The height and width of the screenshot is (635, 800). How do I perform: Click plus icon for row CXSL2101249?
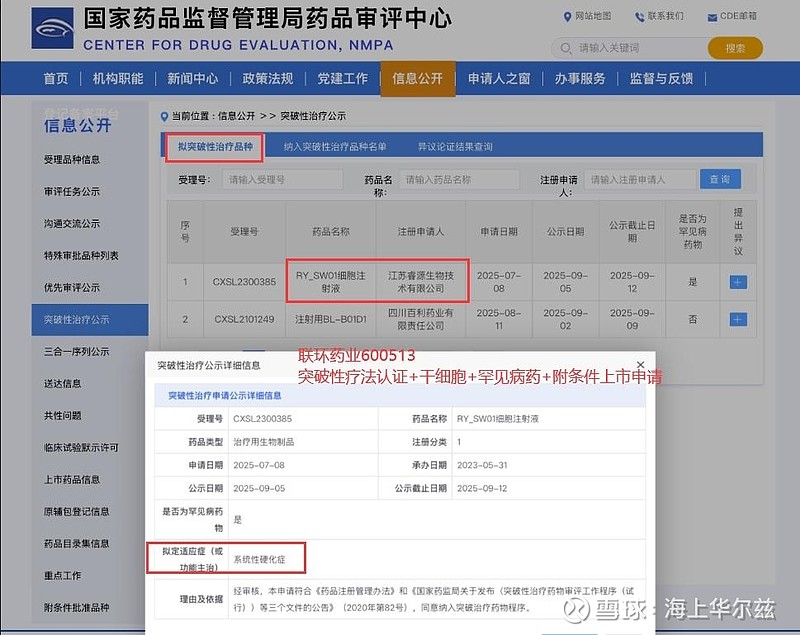[x=738, y=319]
